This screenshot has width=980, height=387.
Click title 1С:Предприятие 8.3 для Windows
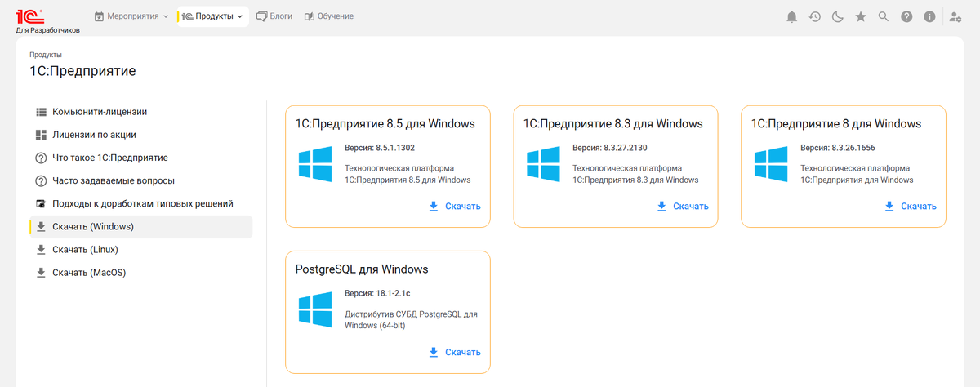pos(613,124)
